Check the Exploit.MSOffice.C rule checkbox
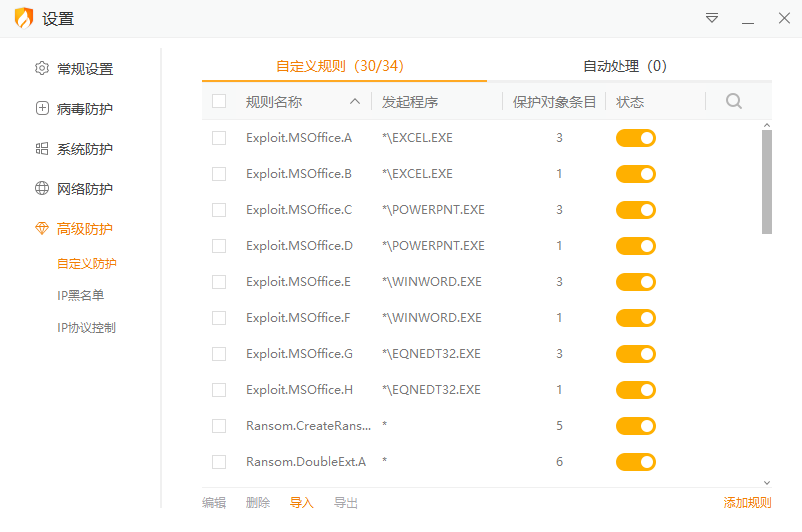This screenshot has width=802, height=532. 219,210
